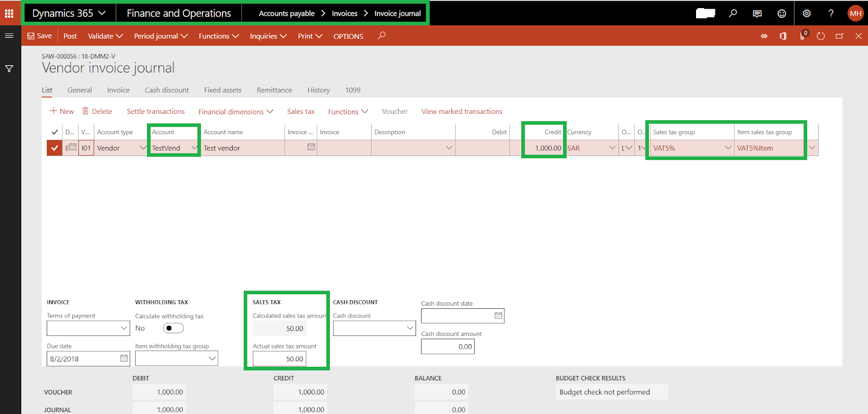Toggle the select-all checkmark in the grid header
This screenshot has width=868, height=414.
coord(54,132)
